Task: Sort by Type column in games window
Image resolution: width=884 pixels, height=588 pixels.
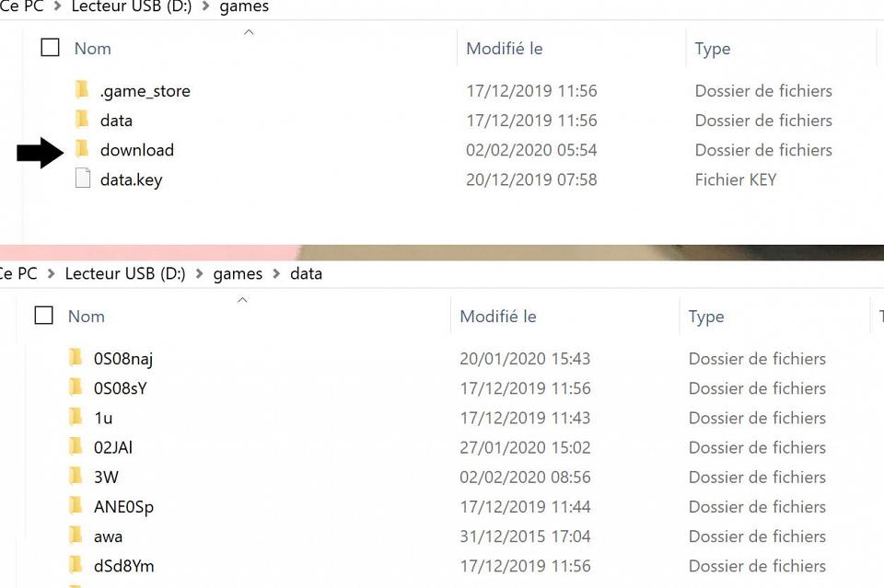Action: [712, 49]
